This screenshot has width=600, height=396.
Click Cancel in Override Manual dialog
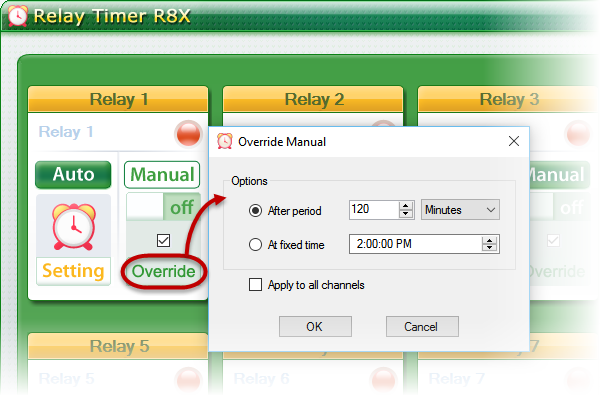tap(422, 327)
